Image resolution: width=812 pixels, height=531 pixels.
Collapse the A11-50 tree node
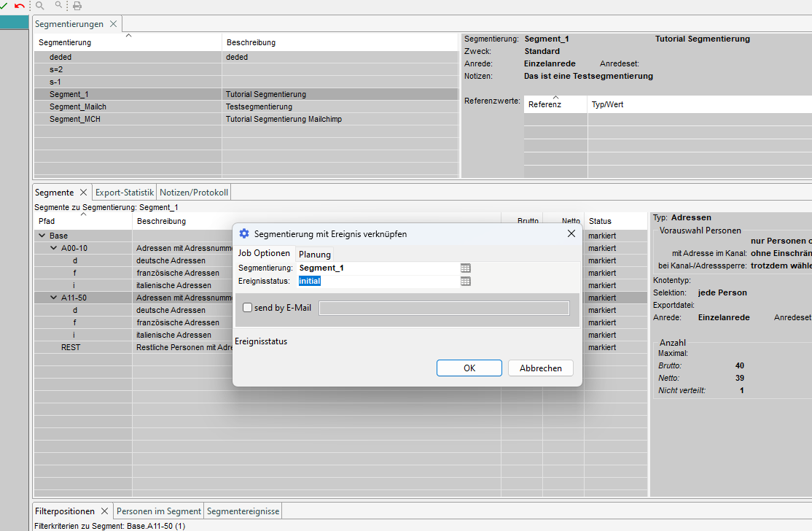[53, 298]
